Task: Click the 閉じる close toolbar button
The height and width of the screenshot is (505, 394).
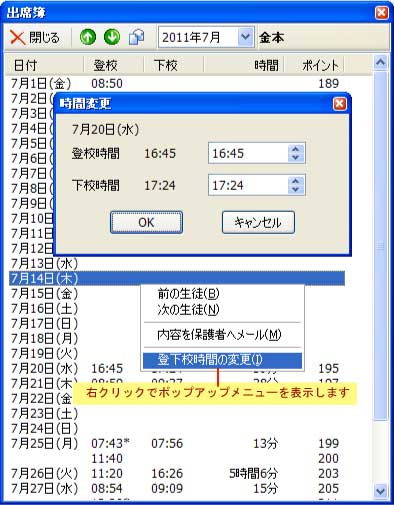Action: click(35, 37)
